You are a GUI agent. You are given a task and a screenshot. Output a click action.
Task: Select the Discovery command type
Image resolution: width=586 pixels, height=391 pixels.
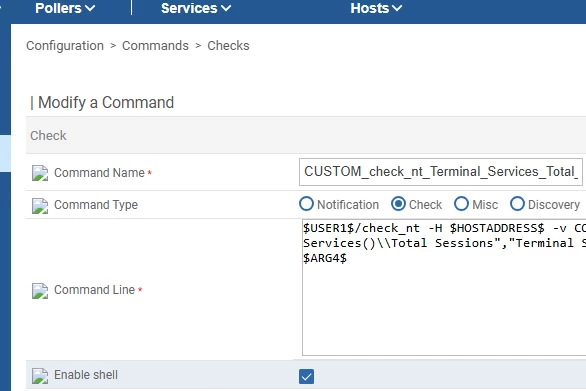pyautogui.click(x=517, y=204)
